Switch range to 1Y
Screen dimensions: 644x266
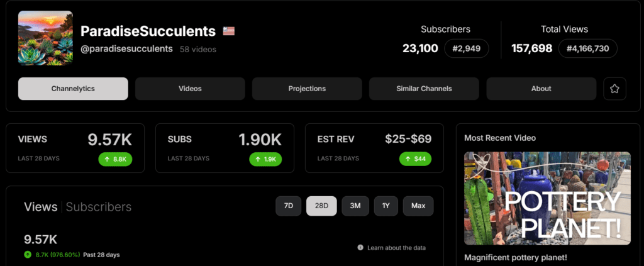pyautogui.click(x=386, y=206)
